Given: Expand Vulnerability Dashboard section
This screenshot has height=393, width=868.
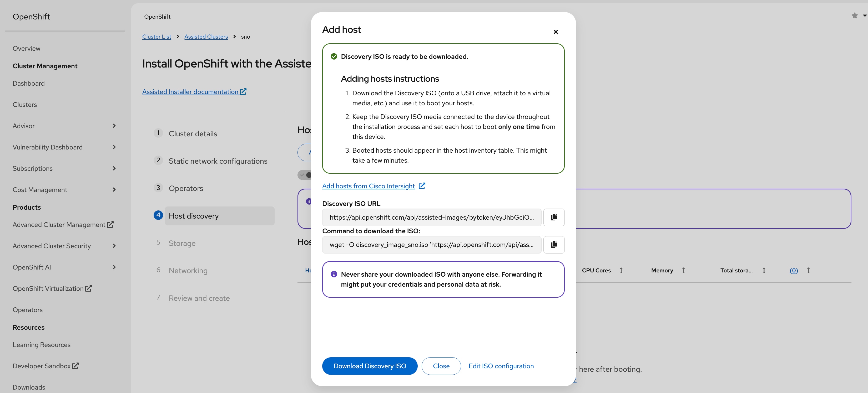Looking at the screenshot, I should click(114, 147).
